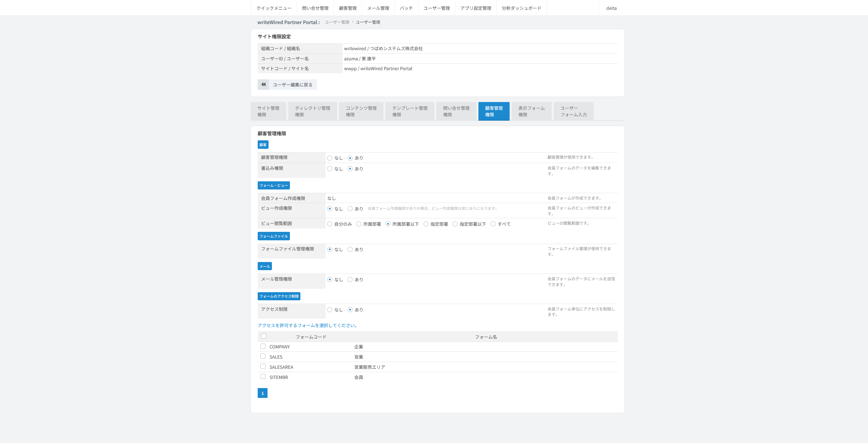868x443 pixels.
Task: Select 所属部署 for ビュー閲覧範囲
Action: (359, 224)
